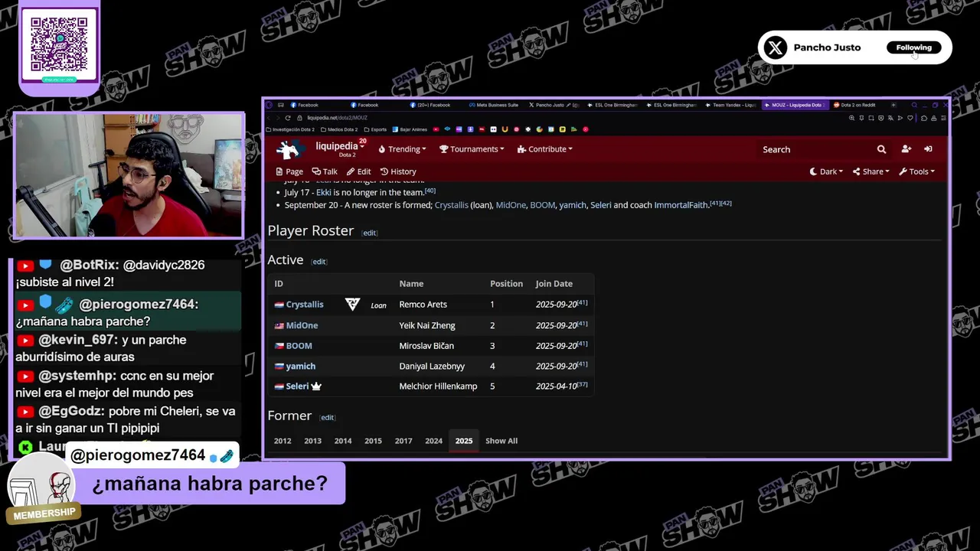
Task: Click the flag icon beside yamich
Action: (x=279, y=367)
